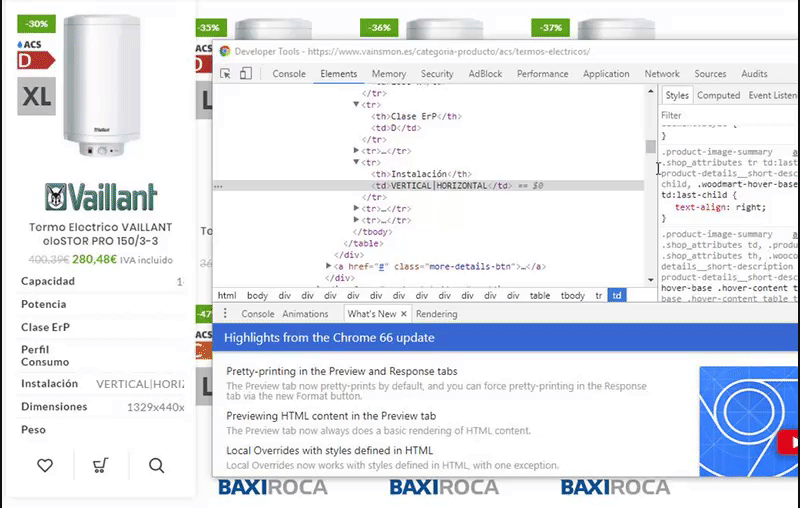Click Local Overrides with styles heading
This screenshot has height=508, width=800.
330,450
